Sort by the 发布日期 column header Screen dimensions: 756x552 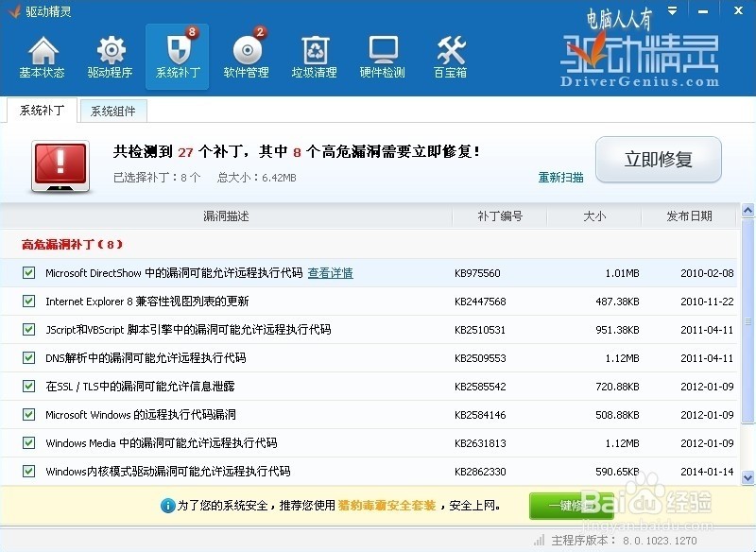coord(689,216)
